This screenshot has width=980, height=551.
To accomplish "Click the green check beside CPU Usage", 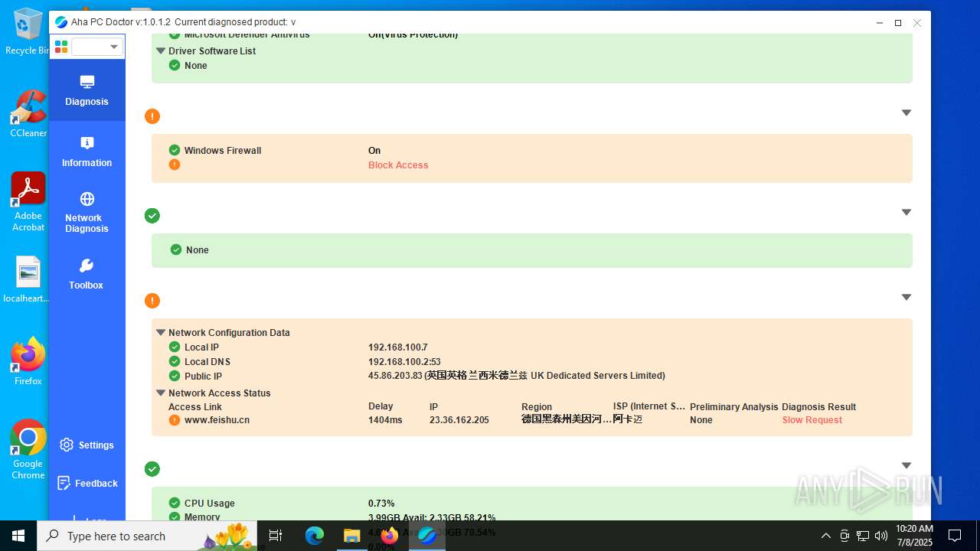I will [175, 504].
